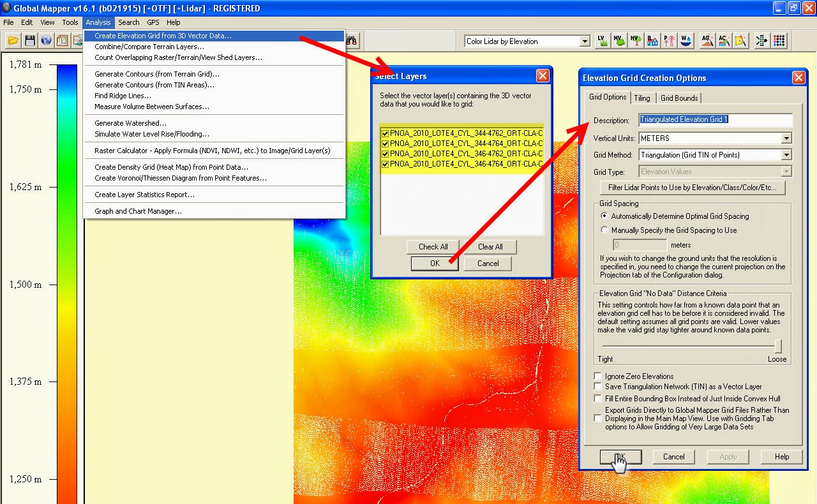The height and width of the screenshot is (504, 817).
Task: Open the Grid Method dropdown
Action: click(x=786, y=155)
